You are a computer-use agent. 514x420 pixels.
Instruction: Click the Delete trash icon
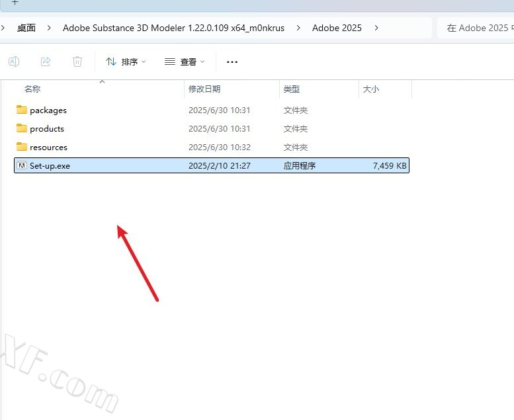[x=77, y=62]
